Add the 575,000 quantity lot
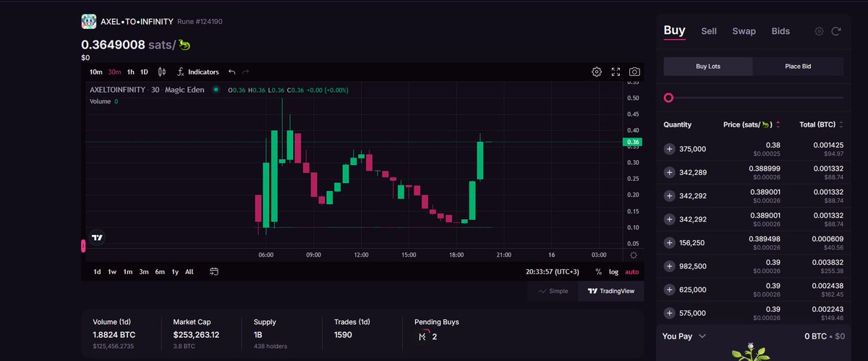Viewport: 868px width, 361px height. tap(669, 313)
